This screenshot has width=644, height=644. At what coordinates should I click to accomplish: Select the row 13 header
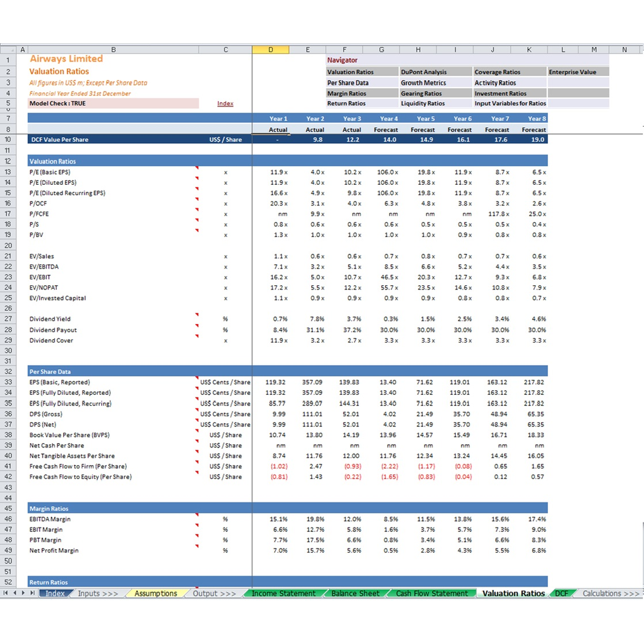click(x=8, y=172)
